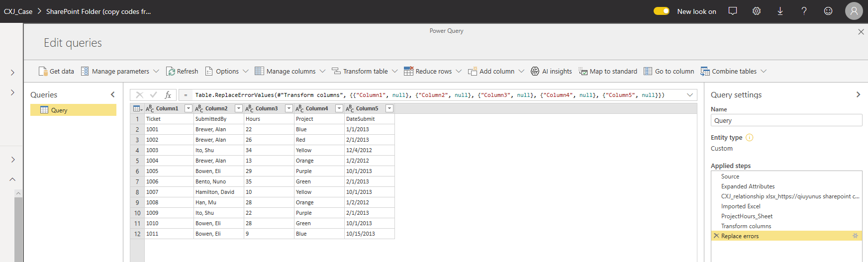The height and width of the screenshot is (262, 868).
Task: Collapse the left sidebar up chevron
Action: click(x=12, y=179)
